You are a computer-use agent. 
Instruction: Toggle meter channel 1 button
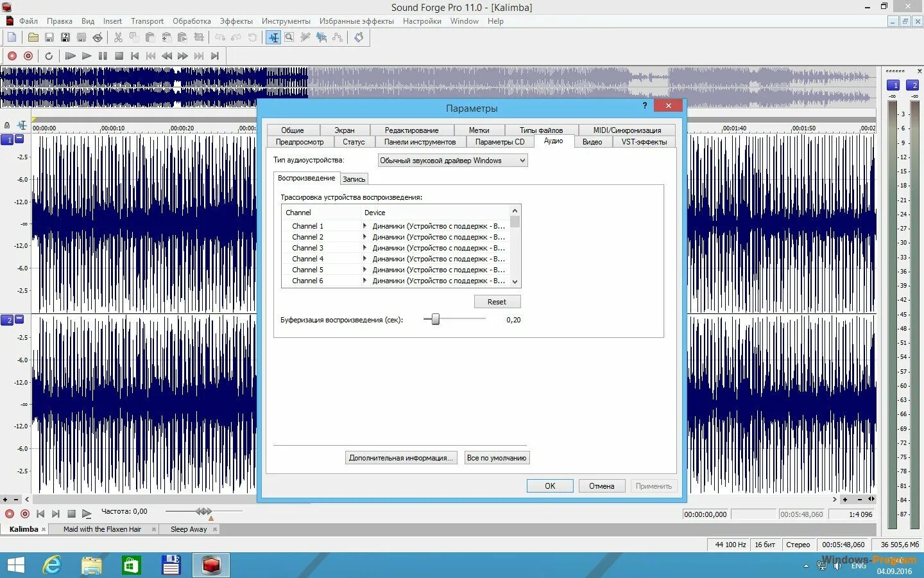coord(893,85)
